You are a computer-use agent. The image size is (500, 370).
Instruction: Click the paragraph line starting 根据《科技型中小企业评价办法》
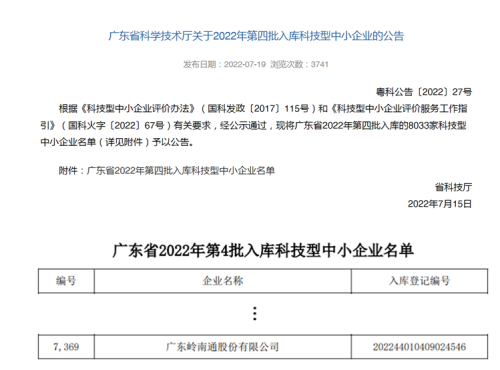tap(263, 109)
